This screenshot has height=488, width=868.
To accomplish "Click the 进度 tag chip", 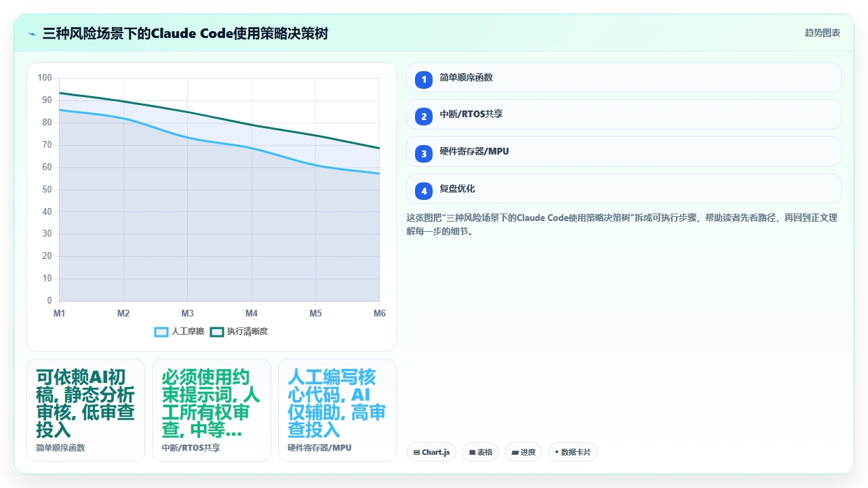I will tap(524, 452).
